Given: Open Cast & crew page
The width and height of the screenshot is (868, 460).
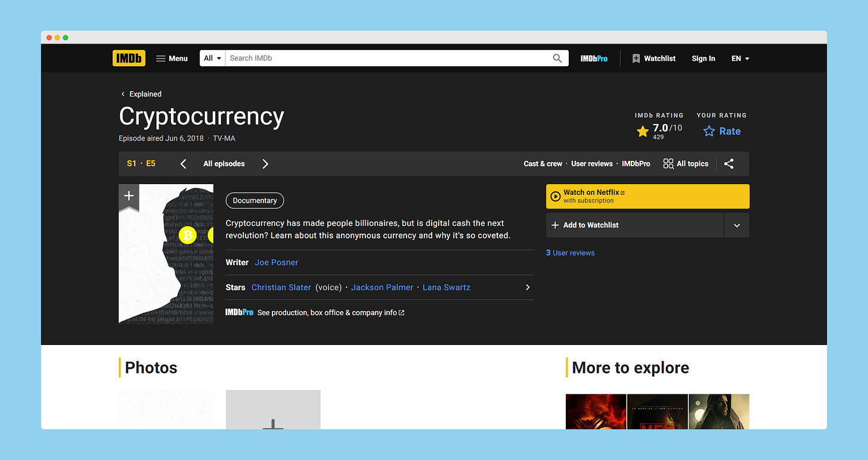Looking at the screenshot, I should [x=543, y=164].
